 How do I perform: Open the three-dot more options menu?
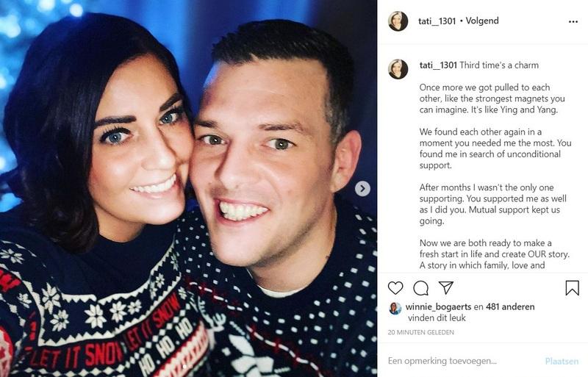[x=573, y=22]
